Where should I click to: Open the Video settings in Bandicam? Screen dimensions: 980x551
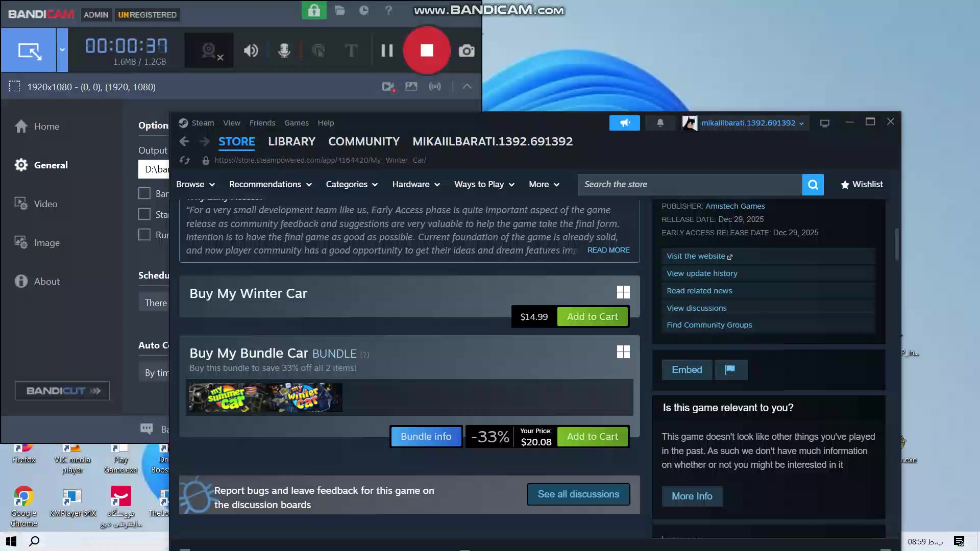click(45, 204)
